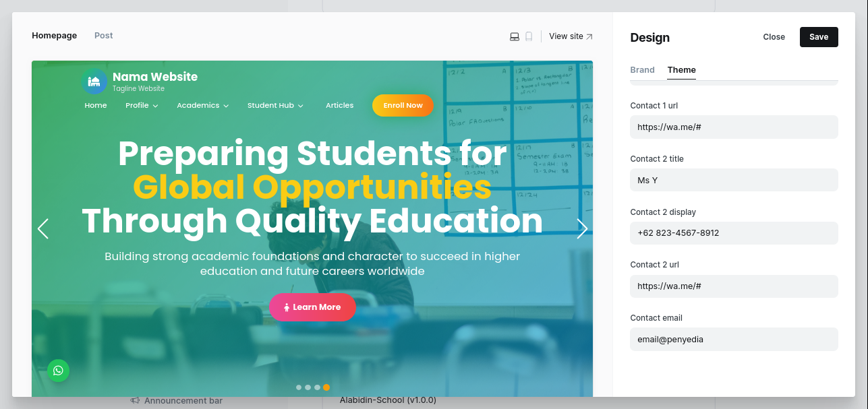Open View site link

coord(571,36)
